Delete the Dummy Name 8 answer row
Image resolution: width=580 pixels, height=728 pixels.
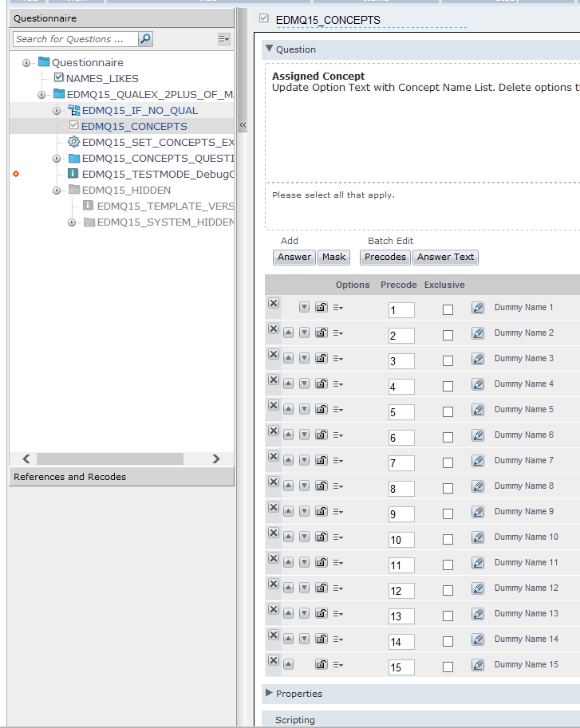[274, 482]
